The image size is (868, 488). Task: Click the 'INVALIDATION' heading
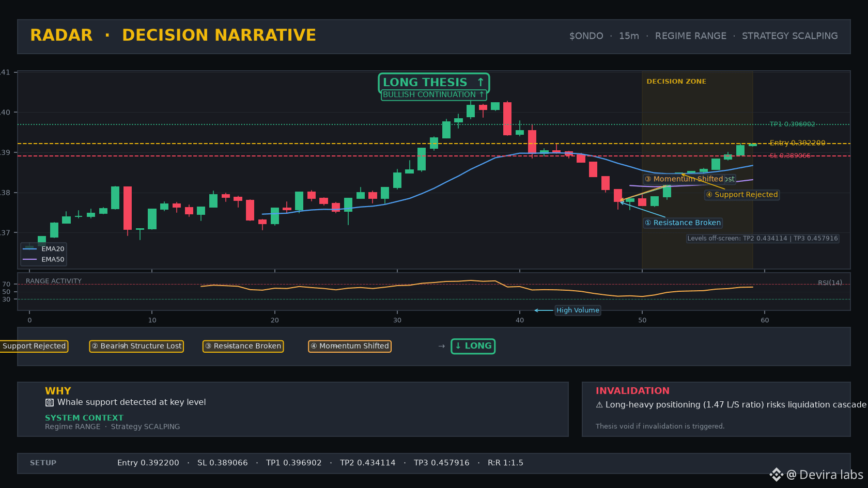(x=632, y=391)
